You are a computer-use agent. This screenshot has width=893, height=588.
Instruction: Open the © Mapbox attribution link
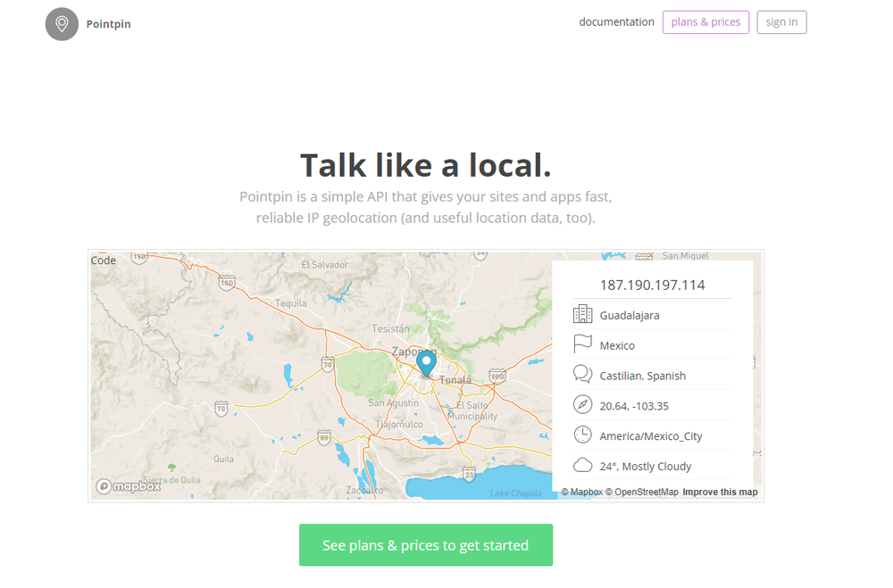(581, 492)
